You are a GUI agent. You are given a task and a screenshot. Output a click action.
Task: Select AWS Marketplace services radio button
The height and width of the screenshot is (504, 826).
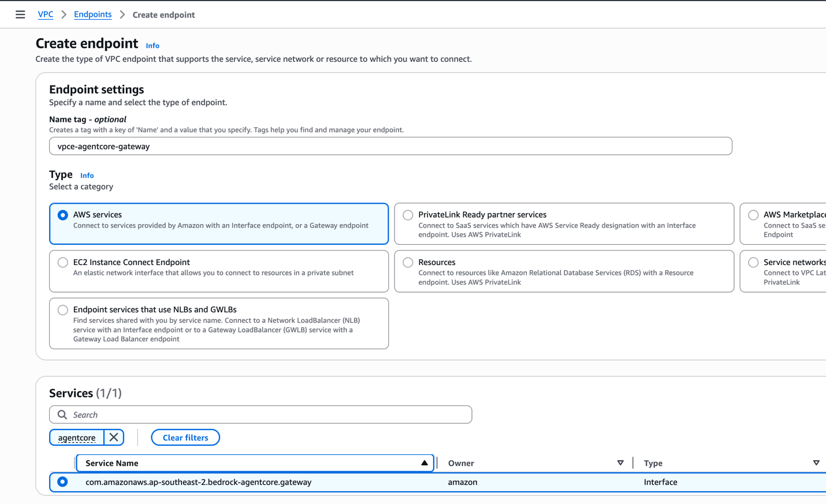(753, 215)
